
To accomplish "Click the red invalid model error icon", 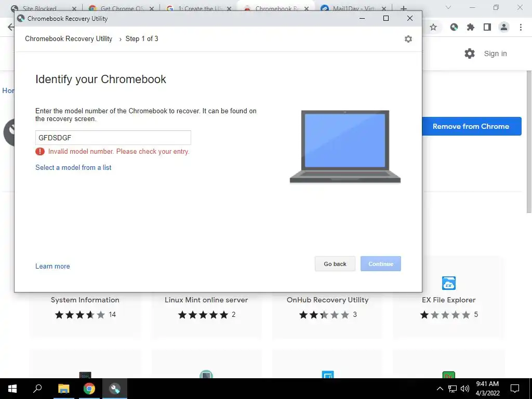I will [39, 151].
